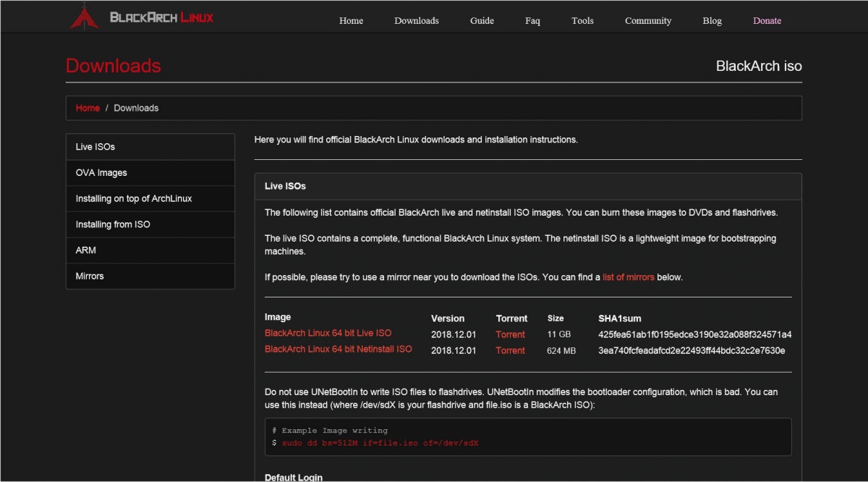
Task: Click the Downloads breadcrumb text
Action: coord(136,108)
